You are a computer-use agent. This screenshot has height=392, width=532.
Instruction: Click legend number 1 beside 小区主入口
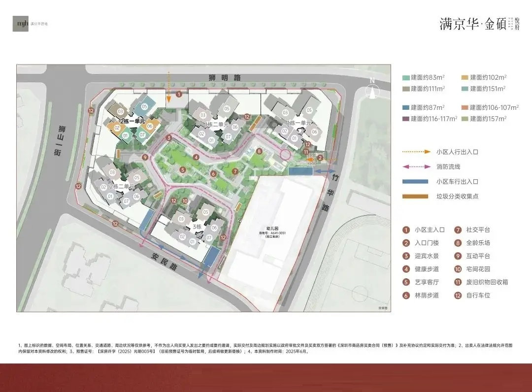click(406, 230)
